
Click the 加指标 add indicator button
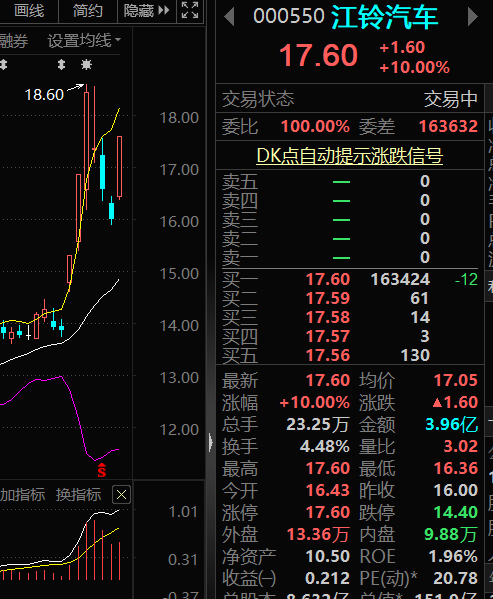click(x=22, y=495)
